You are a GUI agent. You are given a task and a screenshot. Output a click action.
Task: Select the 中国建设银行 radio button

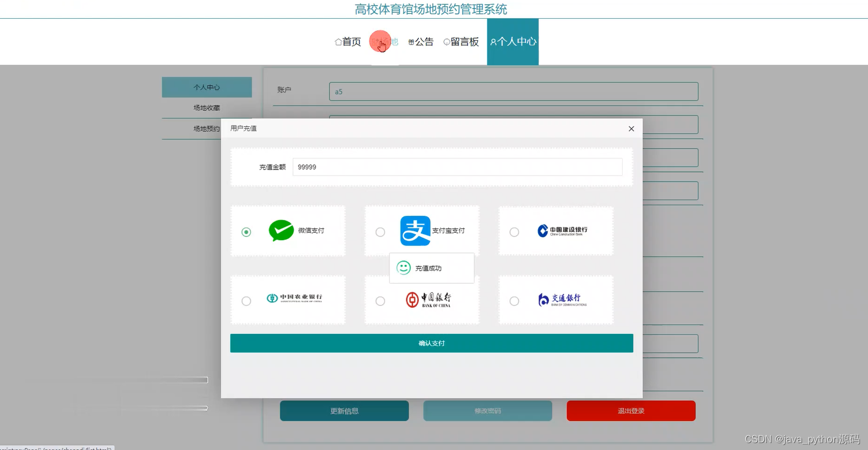click(514, 232)
